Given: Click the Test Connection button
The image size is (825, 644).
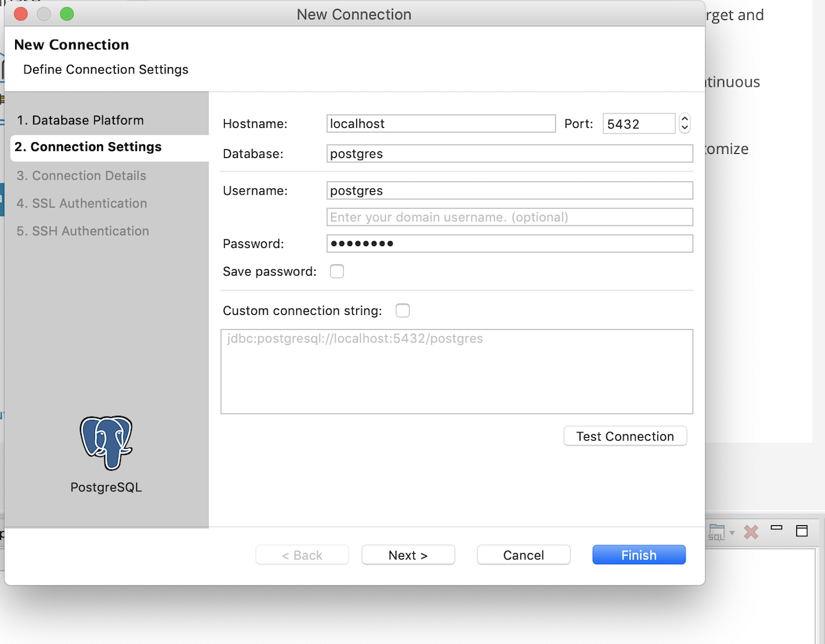Looking at the screenshot, I should pos(624,436).
